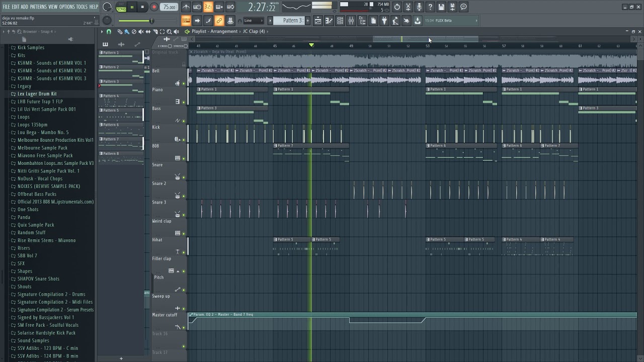Image resolution: width=644 pixels, height=362 pixels.
Task: Expand the Sound Samples folder
Action: point(33,340)
